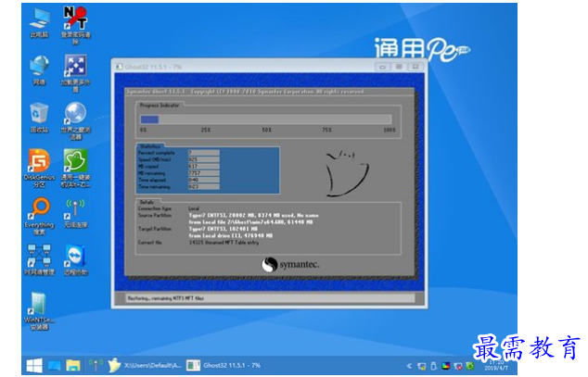Viewport: 588px width, 377px height.
Task: Click the Time elapsed value
Action: pos(204,180)
